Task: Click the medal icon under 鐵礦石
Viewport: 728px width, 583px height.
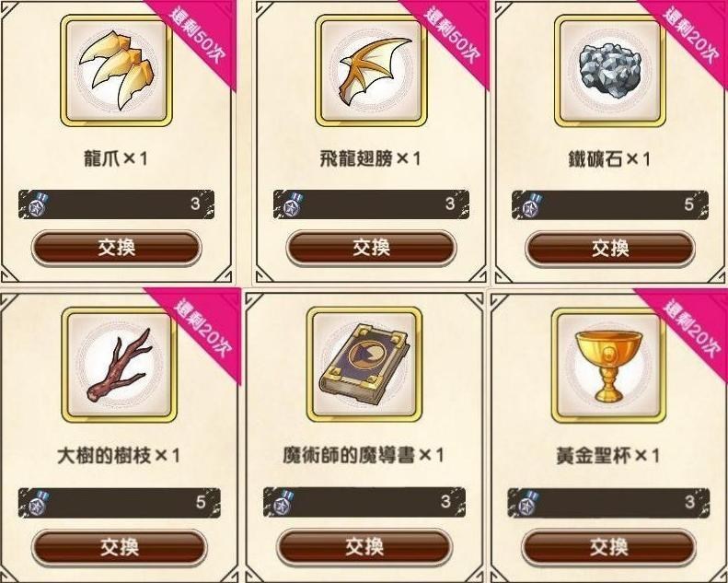Action: (x=531, y=204)
